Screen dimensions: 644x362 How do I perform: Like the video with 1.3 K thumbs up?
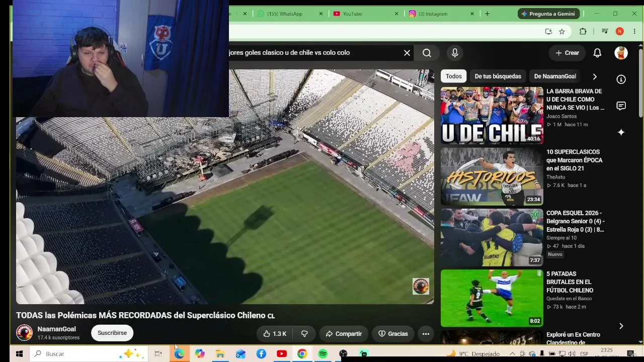point(275,334)
